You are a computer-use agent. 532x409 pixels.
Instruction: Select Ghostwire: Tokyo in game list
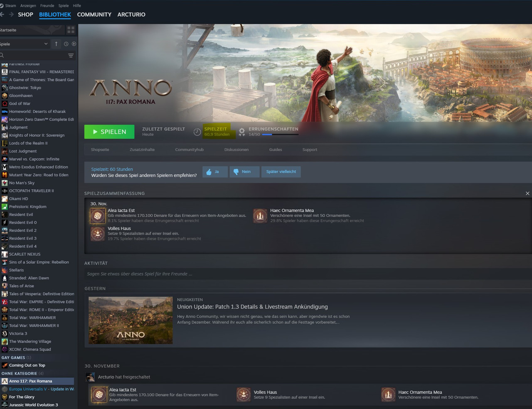click(x=37, y=88)
